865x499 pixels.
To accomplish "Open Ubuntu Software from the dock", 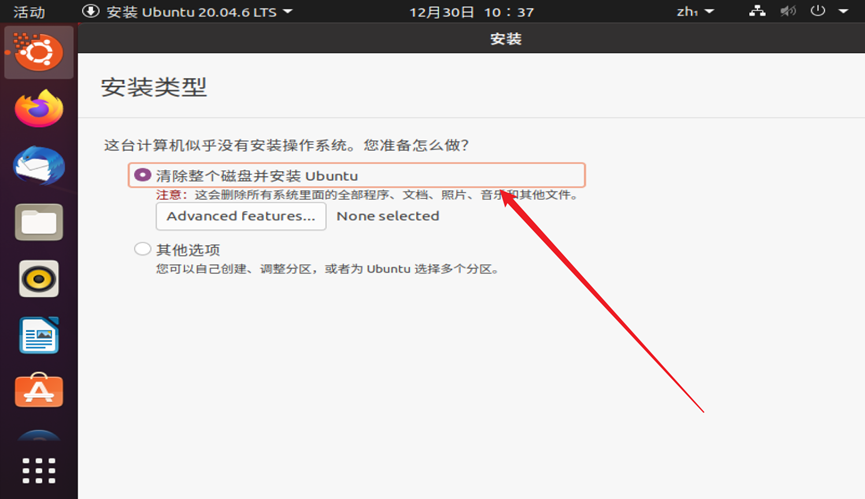I will [39, 390].
